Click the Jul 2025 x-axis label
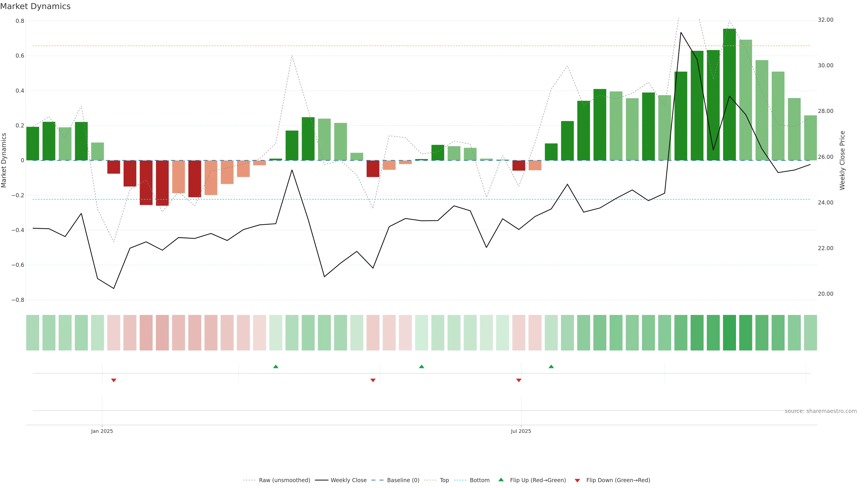Screen dimensions: 868x488 521,431
